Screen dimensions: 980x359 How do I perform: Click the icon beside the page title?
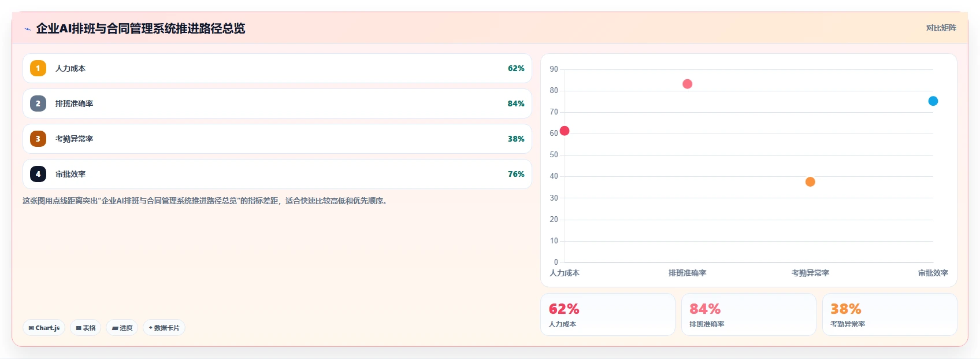point(27,29)
